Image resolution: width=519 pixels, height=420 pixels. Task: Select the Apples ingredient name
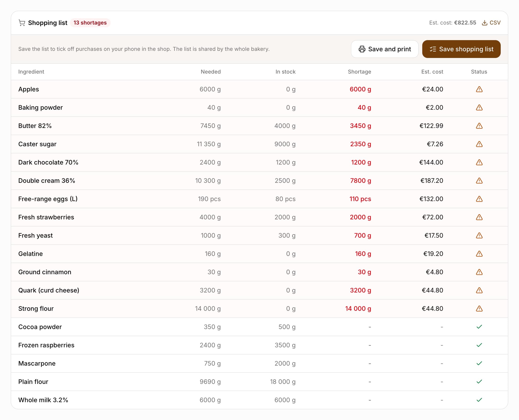click(x=29, y=89)
